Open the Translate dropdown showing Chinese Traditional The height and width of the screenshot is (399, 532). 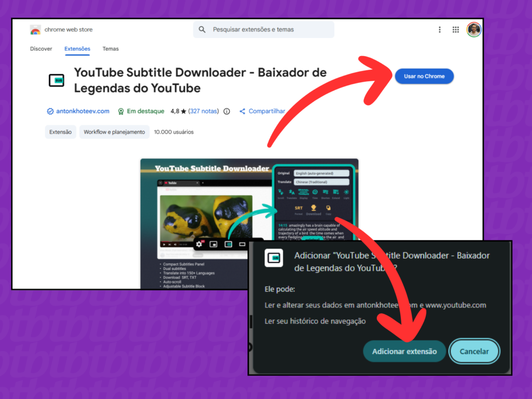coord(321,182)
